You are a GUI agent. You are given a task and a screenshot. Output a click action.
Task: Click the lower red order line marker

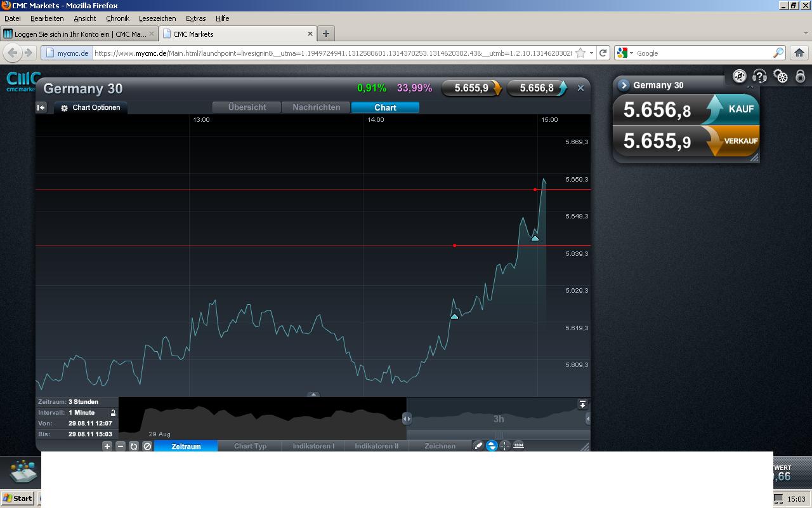(454, 245)
